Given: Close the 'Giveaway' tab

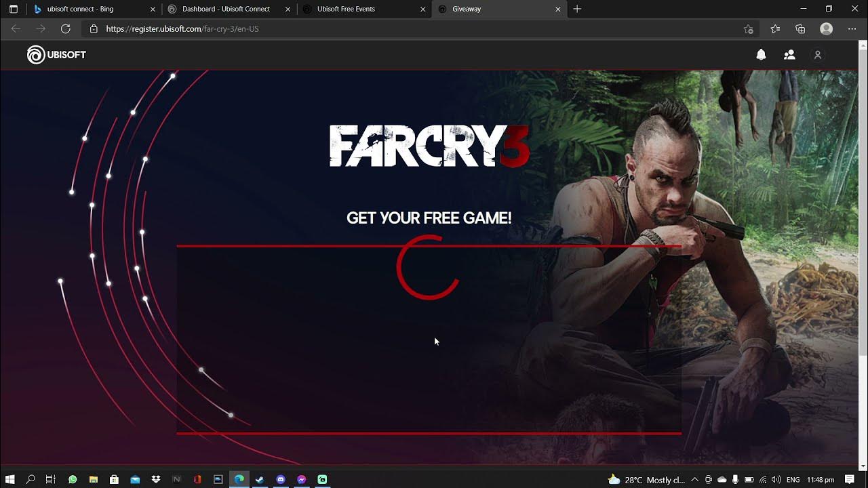Looking at the screenshot, I should [558, 9].
